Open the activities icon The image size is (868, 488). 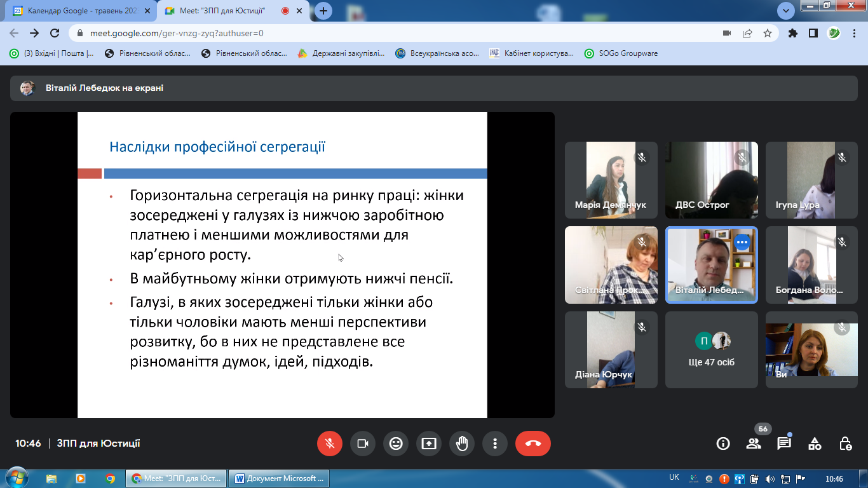pos(815,444)
